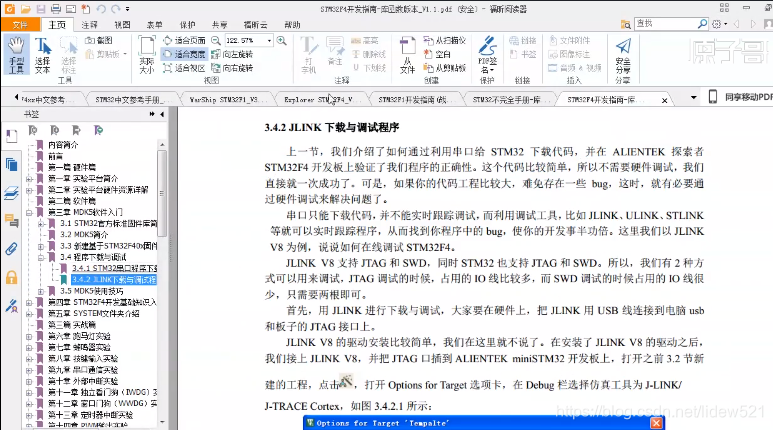Screen dimensions: 773x430
Task: Click the zoom in magnifier icon
Action: click(x=281, y=40)
